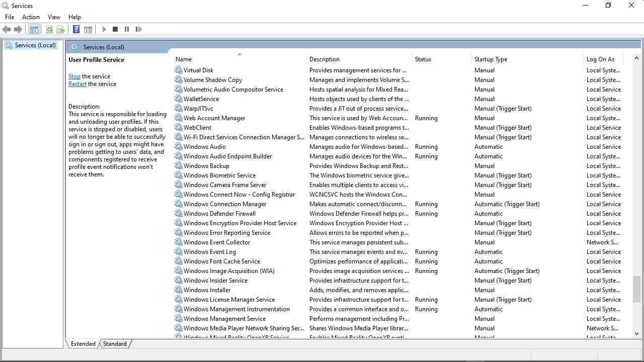
Task: Select the Windows Defender Firewall service
Action: pyautogui.click(x=219, y=214)
